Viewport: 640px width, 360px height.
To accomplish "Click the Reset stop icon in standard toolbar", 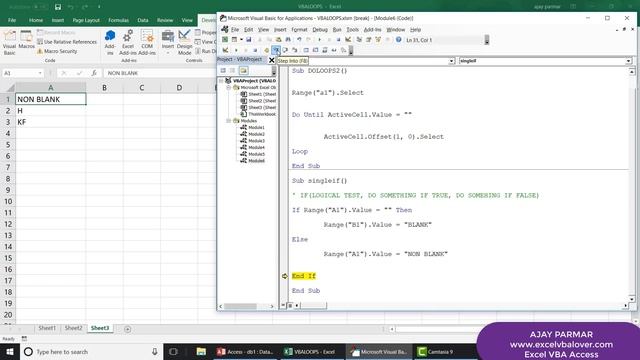I will pyautogui.click(x=338, y=40).
